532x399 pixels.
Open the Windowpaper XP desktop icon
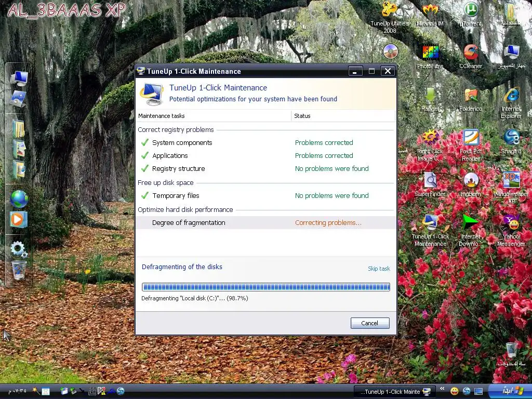click(511, 188)
